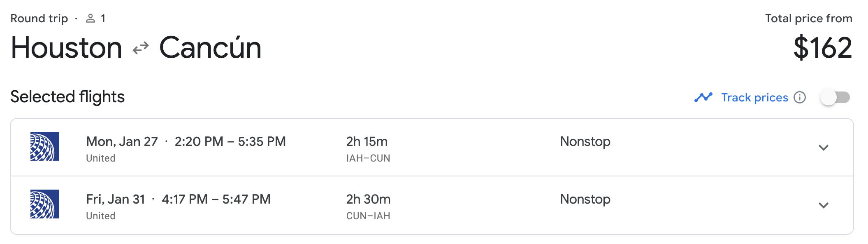Select the 2:20 PM – 5:35 PM departure flight
Image resolution: width=868 pixels, height=244 pixels.
point(230,142)
